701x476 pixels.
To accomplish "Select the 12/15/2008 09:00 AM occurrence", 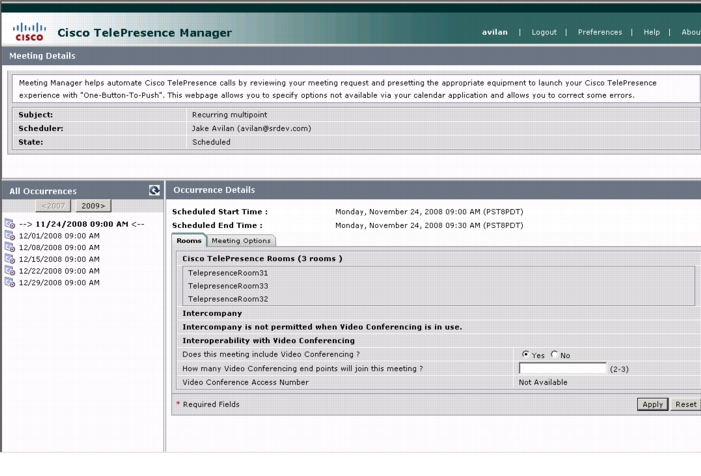I will (59, 259).
